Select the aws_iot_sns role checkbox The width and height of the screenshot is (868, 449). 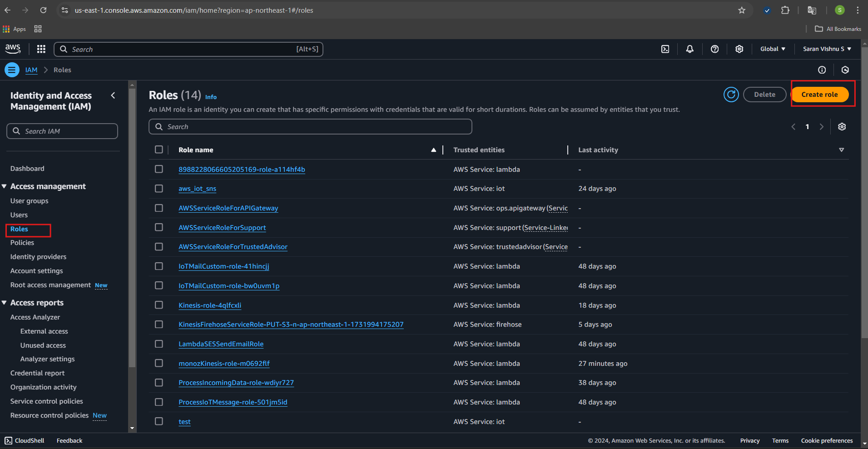pyautogui.click(x=159, y=189)
